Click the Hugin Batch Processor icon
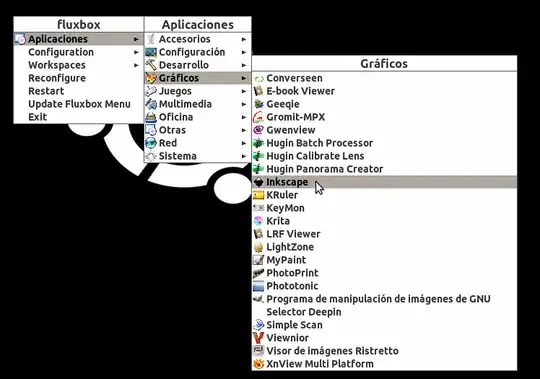540x379 pixels. (258, 143)
